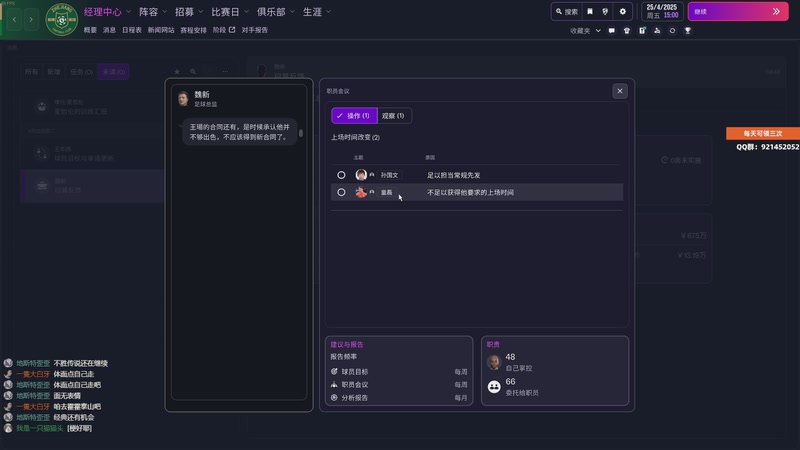Open the 新闻网站 submenu item
800x450 pixels.
(x=161, y=30)
